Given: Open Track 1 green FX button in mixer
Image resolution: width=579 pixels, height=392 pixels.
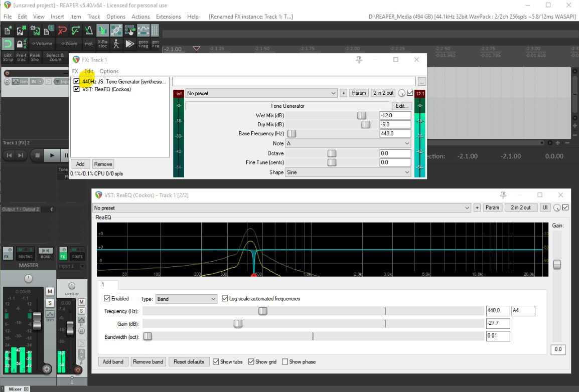Looking at the screenshot, I should click(x=63, y=253).
